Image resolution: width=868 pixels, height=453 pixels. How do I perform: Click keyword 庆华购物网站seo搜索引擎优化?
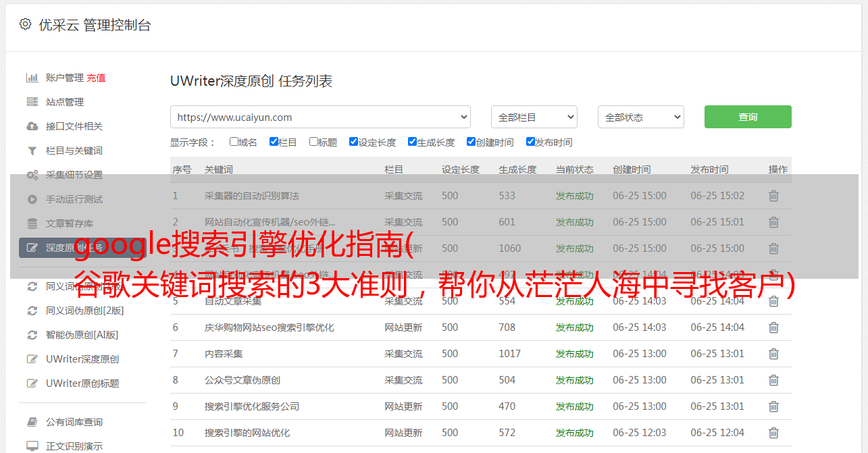pyautogui.click(x=270, y=327)
